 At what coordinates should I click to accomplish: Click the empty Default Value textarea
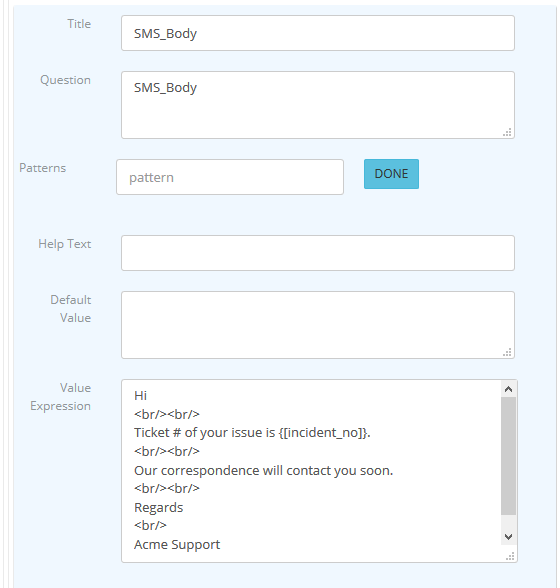[318, 325]
